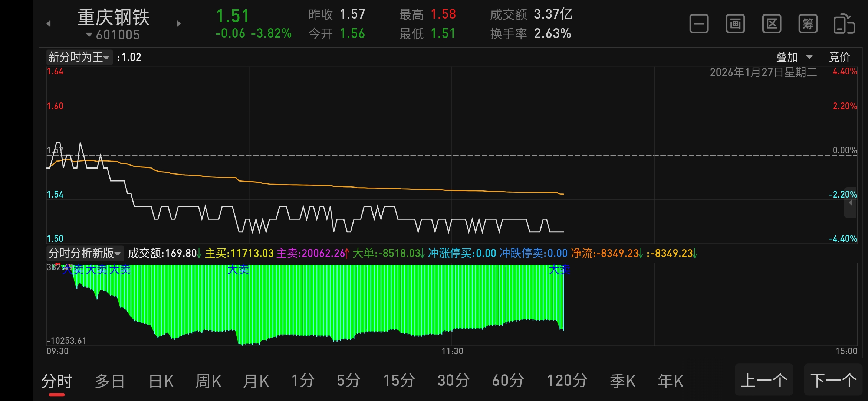Open the 画 drawing tool icon
Screen dimensions: 868x401
[735, 24]
